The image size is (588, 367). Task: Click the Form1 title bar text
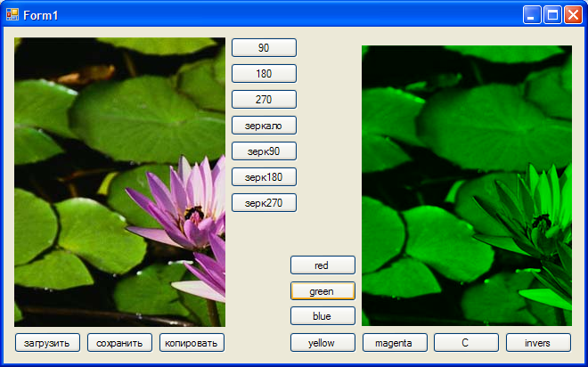(x=41, y=15)
